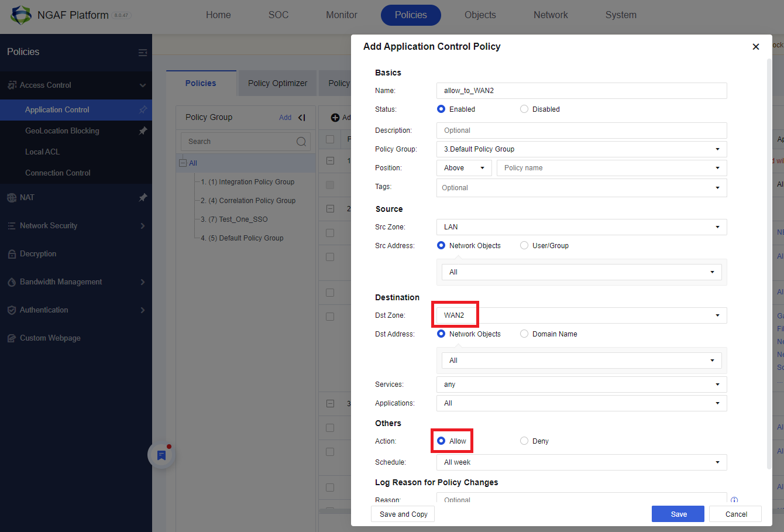Click the NAT section icon in sidebar
Viewport: 784px width, 532px height.
pyautogui.click(x=11, y=197)
